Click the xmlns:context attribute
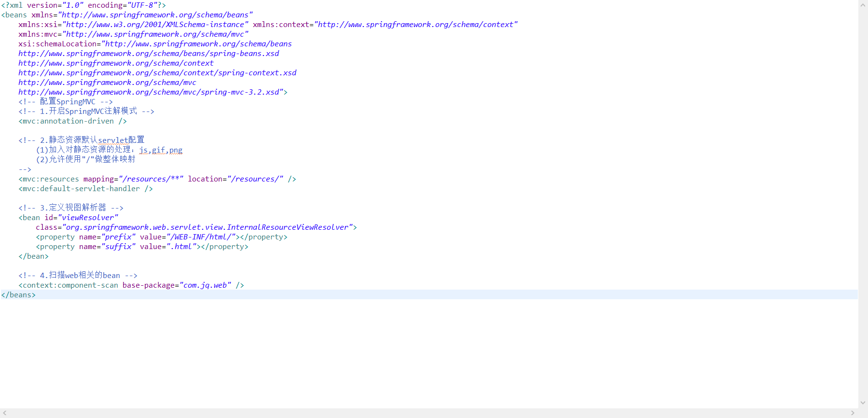This screenshot has height=418, width=868. 385,25
